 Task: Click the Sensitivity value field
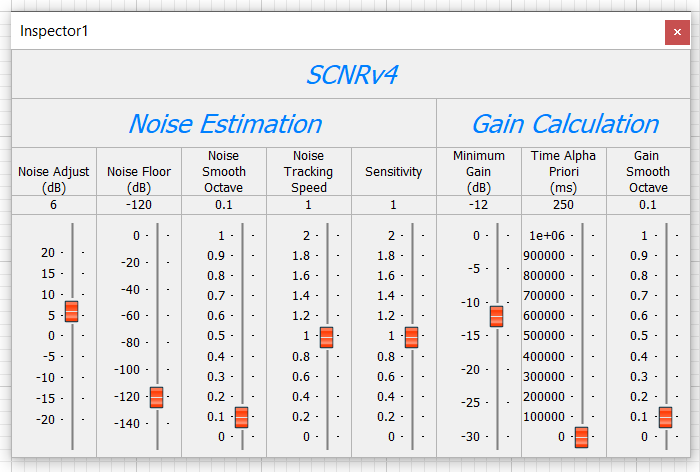coord(394,204)
